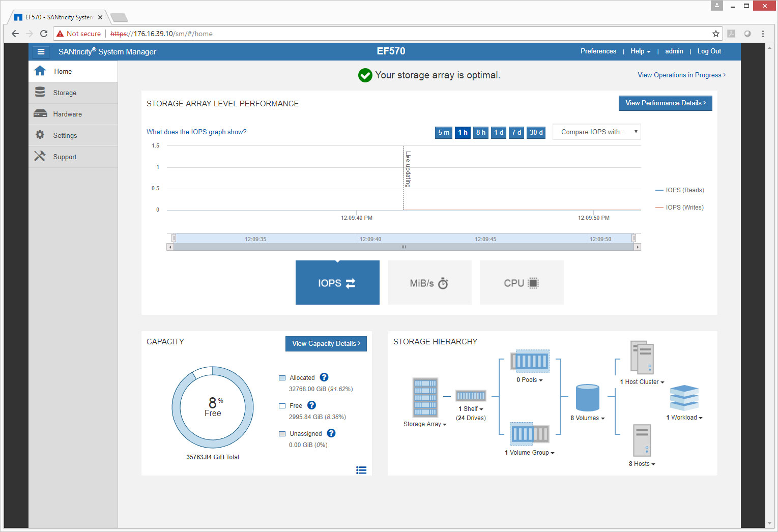Switch graph to 30 d range
The image size is (778, 532).
(x=536, y=132)
